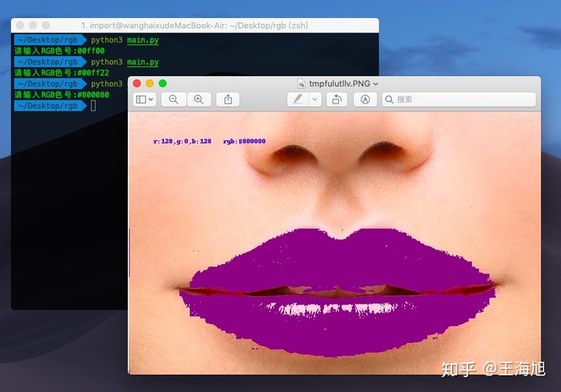Click the r:128,g:0,b:128 label in image
Viewport: 561px width, 392px height.
click(x=182, y=141)
